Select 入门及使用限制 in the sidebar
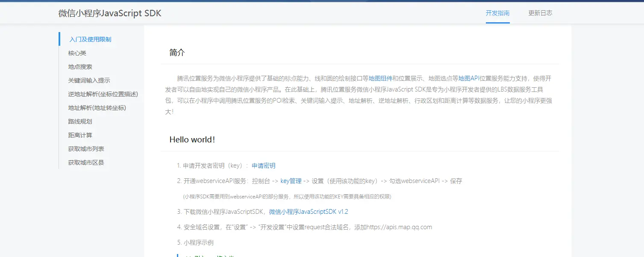The image size is (644, 257). 90,39
